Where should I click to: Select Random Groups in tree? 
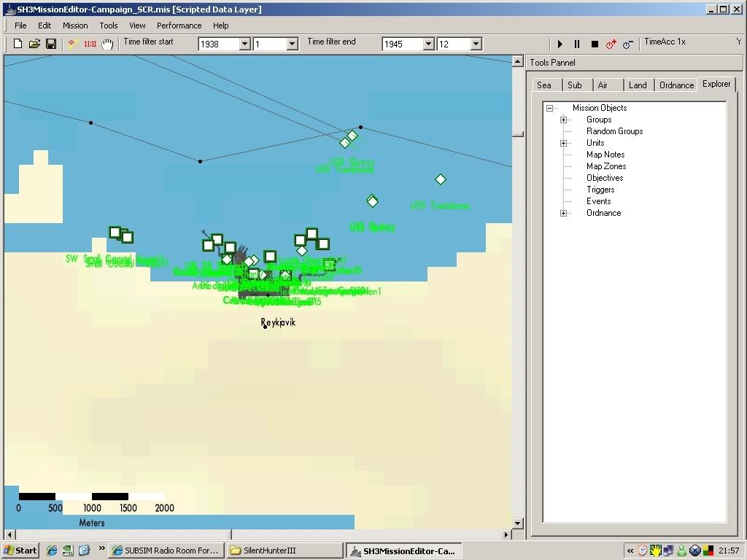(614, 131)
